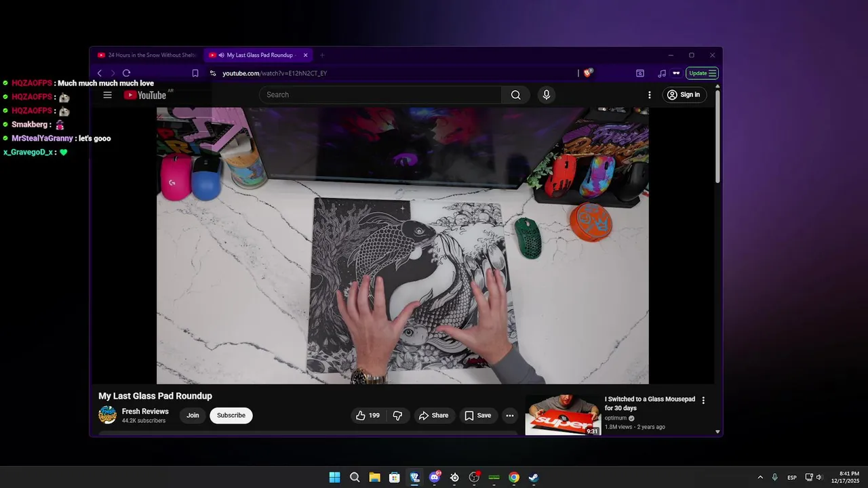This screenshot has height=488, width=868.
Task: Click the x_GravegoD_x chat username
Action: [x=28, y=152]
